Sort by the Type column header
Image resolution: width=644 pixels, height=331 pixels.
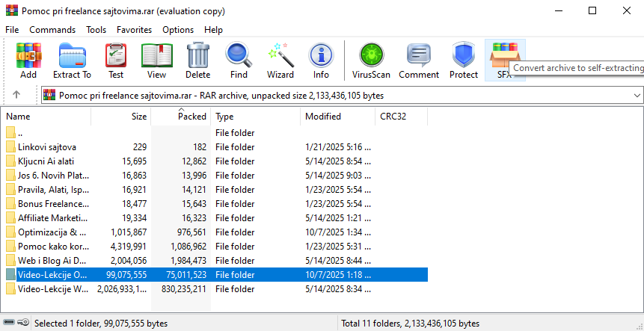point(256,116)
